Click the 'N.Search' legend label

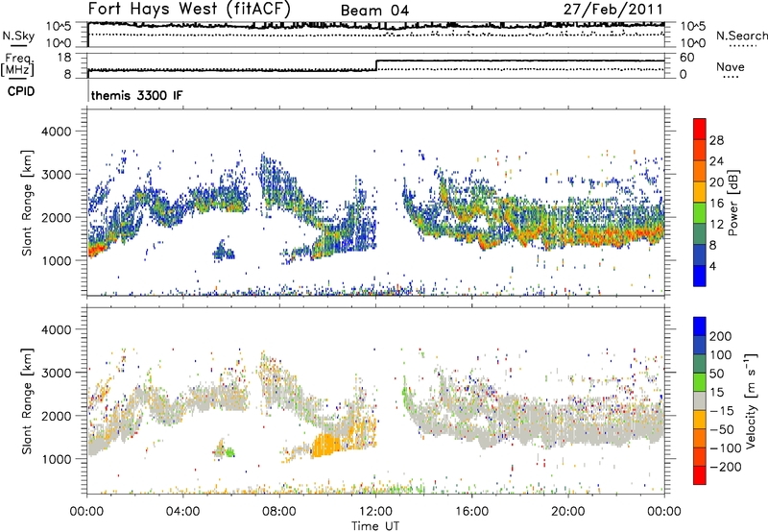click(741, 36)
